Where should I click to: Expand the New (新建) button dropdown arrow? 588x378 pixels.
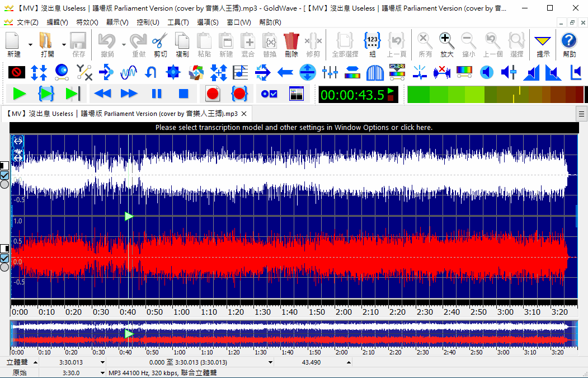tap(30, 45)
